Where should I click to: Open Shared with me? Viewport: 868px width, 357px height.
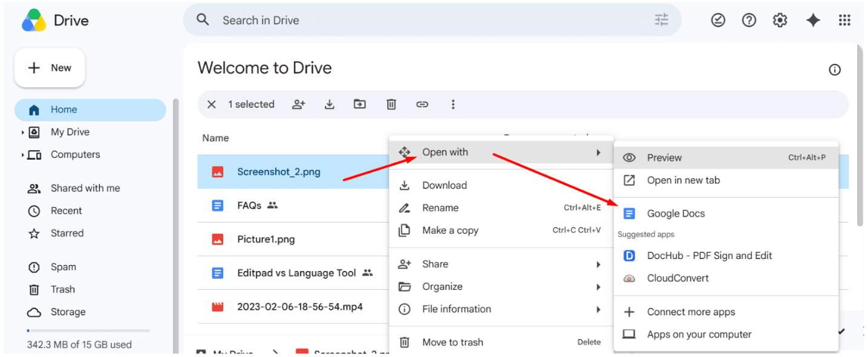tap(85, 188)
